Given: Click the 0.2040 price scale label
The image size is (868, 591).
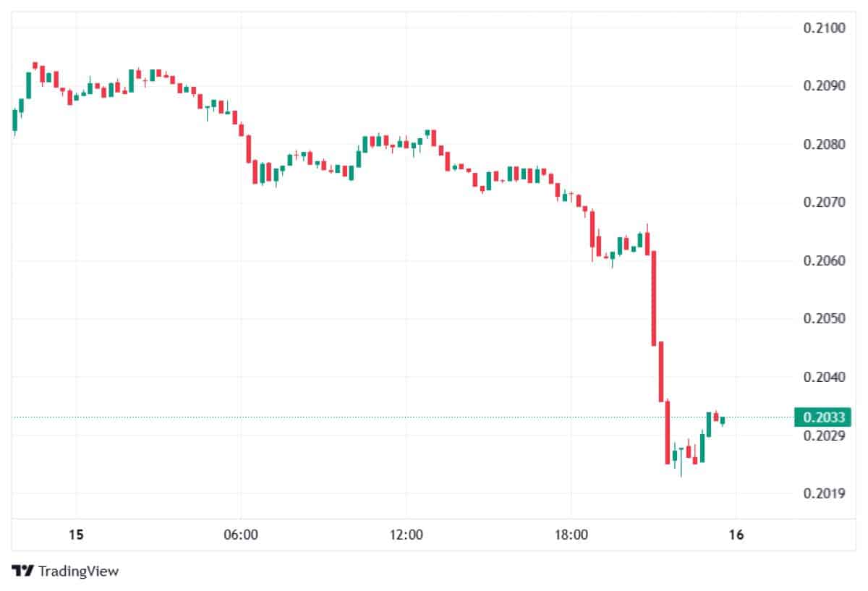Looking at the screenshot, I should [824, 377].
